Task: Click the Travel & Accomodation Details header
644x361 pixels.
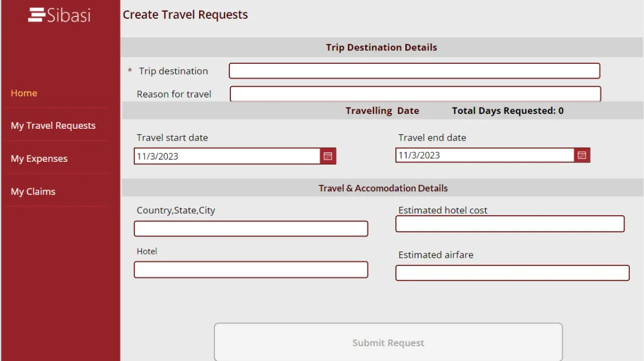Action: click(x=383, y=188)
